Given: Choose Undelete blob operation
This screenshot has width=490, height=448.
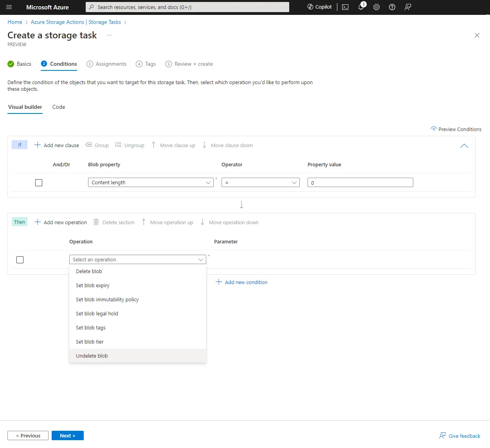Looking at the screenshot, I should [x=138, y=356].
